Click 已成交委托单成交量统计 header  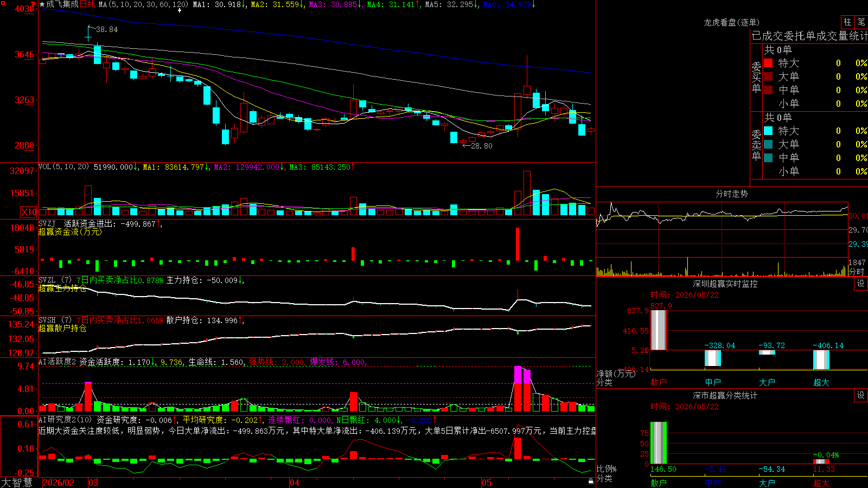pos(809,36)
